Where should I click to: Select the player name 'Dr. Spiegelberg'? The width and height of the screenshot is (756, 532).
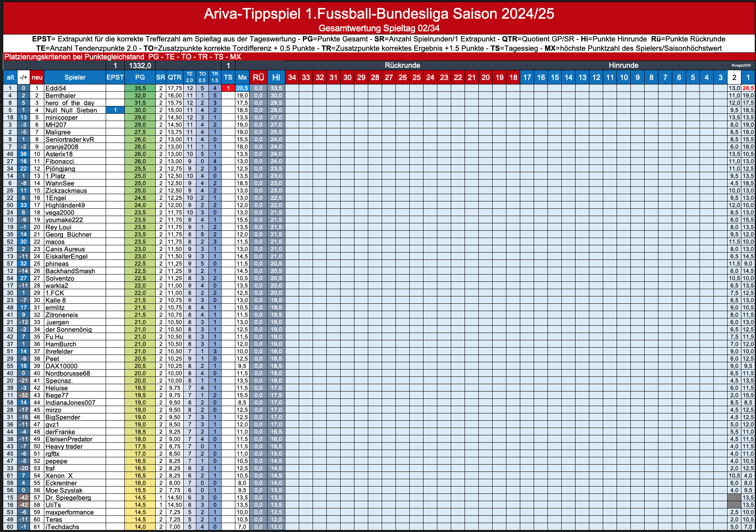68,497
